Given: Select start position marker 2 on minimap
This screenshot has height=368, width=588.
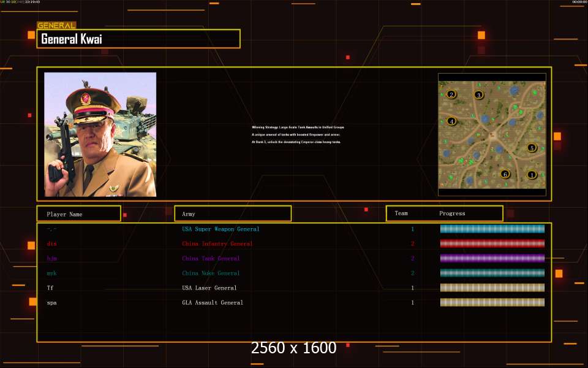Looking at the screenshot, I should tap(452, 94).
